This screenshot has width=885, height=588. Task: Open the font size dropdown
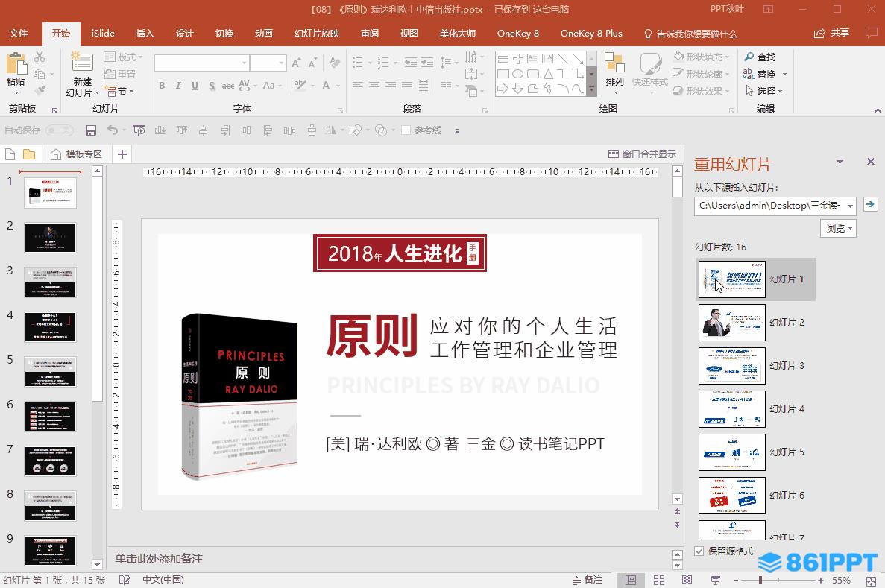(281, 63)
